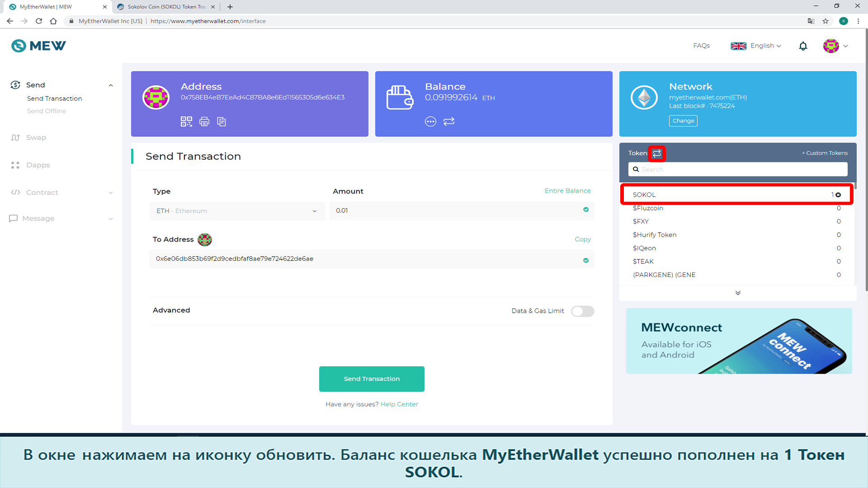
Task: Go back in browser
Action: 10,21
